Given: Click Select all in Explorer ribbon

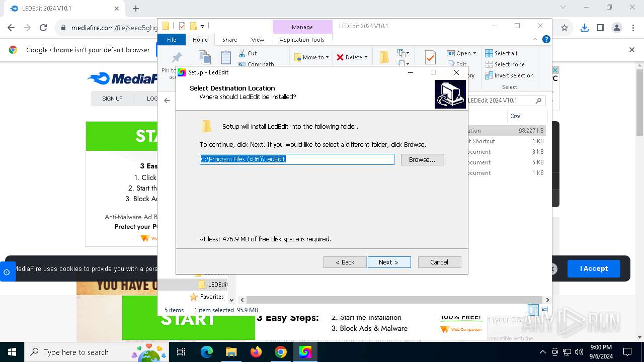Looking at the screenshot, I should 501,53.
